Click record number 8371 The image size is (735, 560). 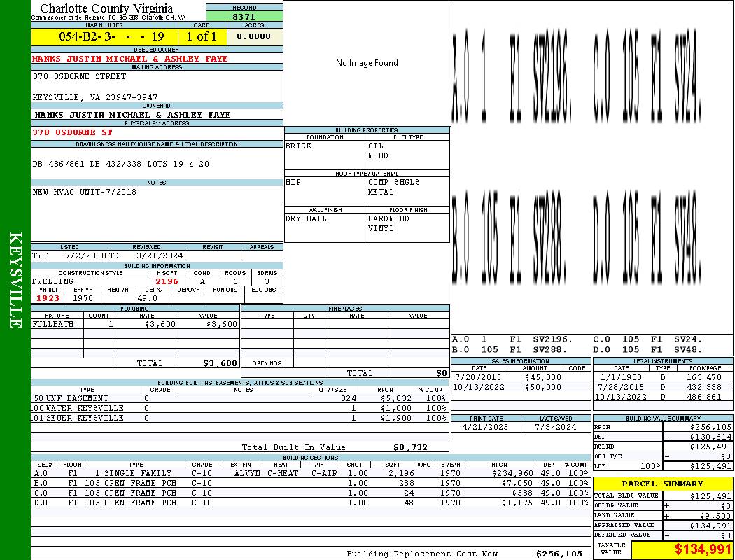pos(244,16)
